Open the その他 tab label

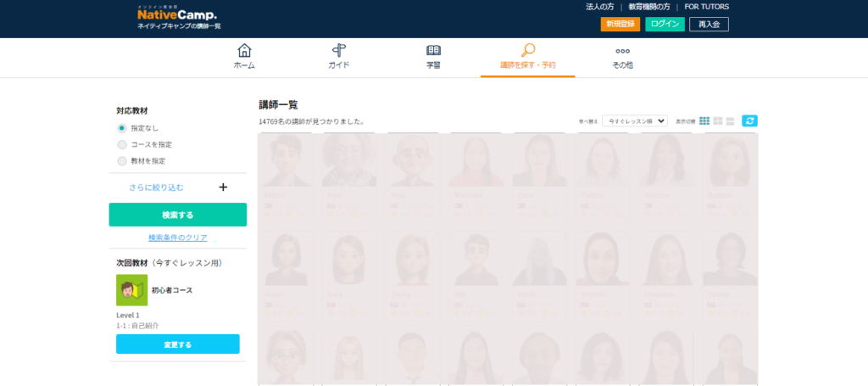(623, 65)
